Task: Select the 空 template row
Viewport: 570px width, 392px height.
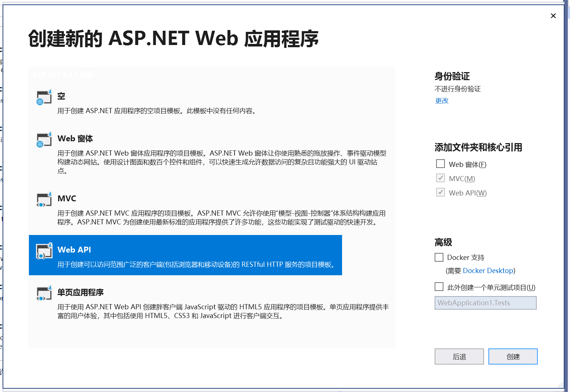Action: click(x=183, y=102)
